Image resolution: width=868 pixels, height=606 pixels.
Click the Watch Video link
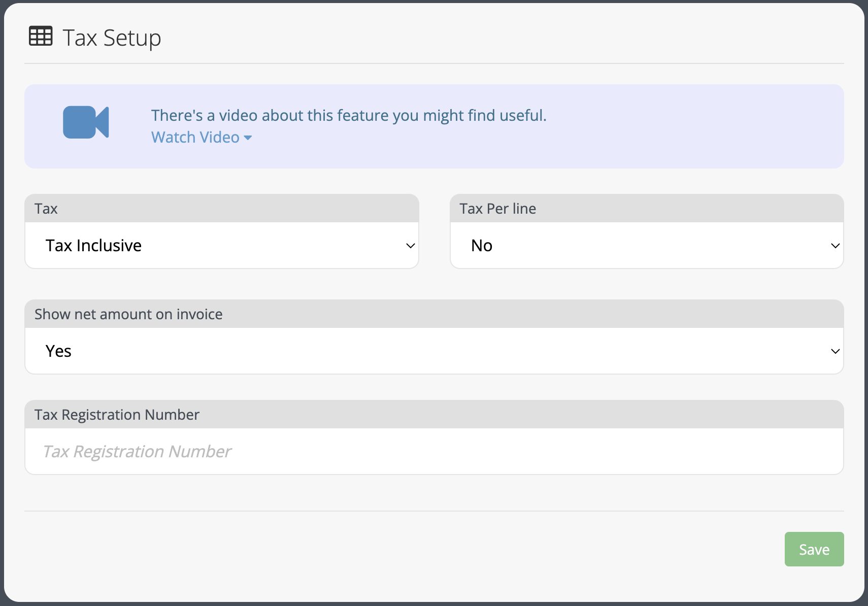[195, 137]
